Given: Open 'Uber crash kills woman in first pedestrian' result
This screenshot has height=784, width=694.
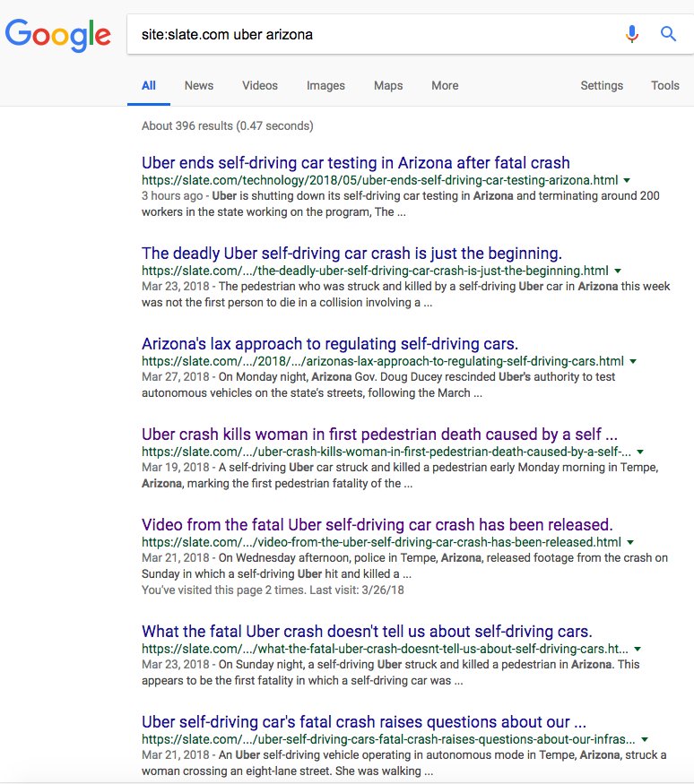Looking at the screenshot, I should point(379,434).
